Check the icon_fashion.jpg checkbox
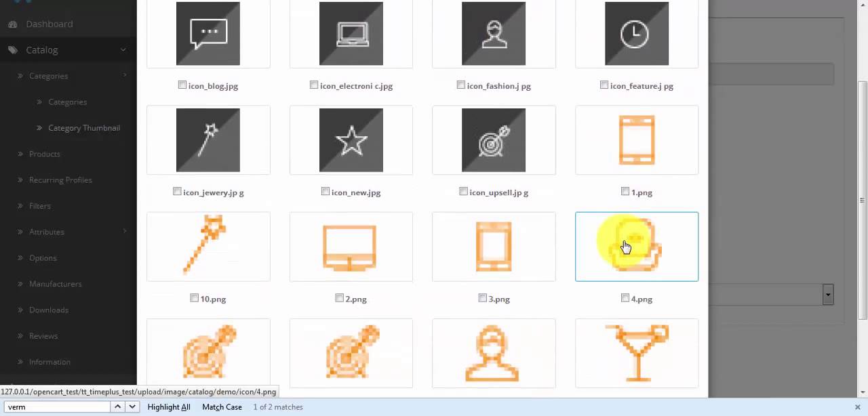 [461, 85]
